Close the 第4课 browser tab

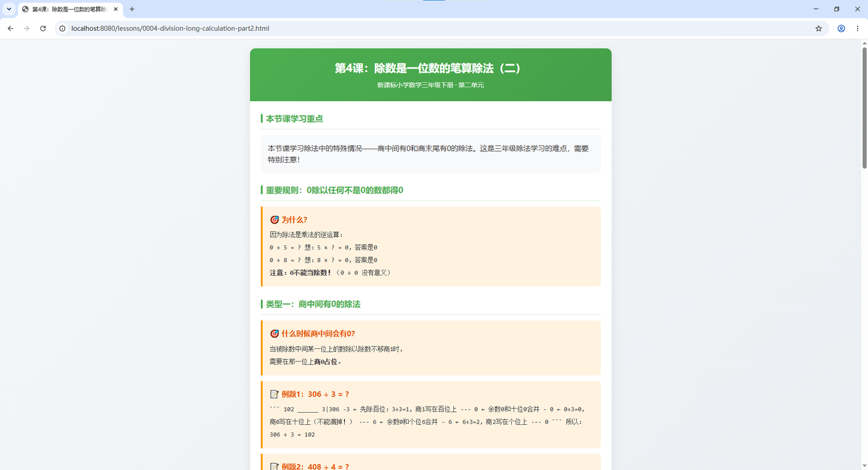tap(116, 9)
